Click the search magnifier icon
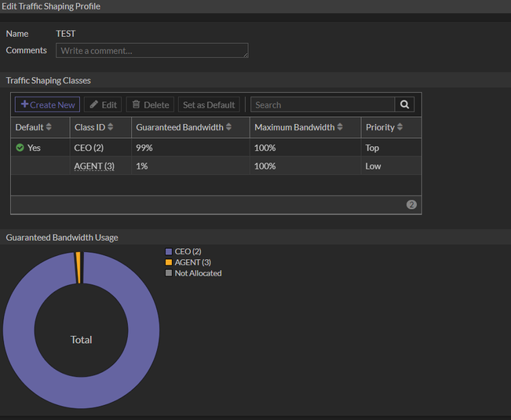This screenshot has height=420, width=511. 404,104
